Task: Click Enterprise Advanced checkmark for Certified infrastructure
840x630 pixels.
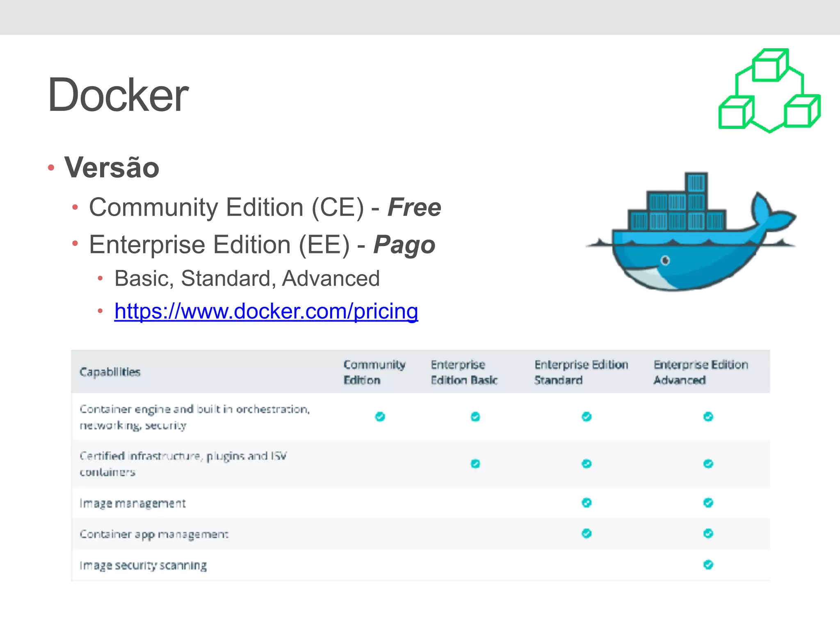Action: (x=708, y=464)
